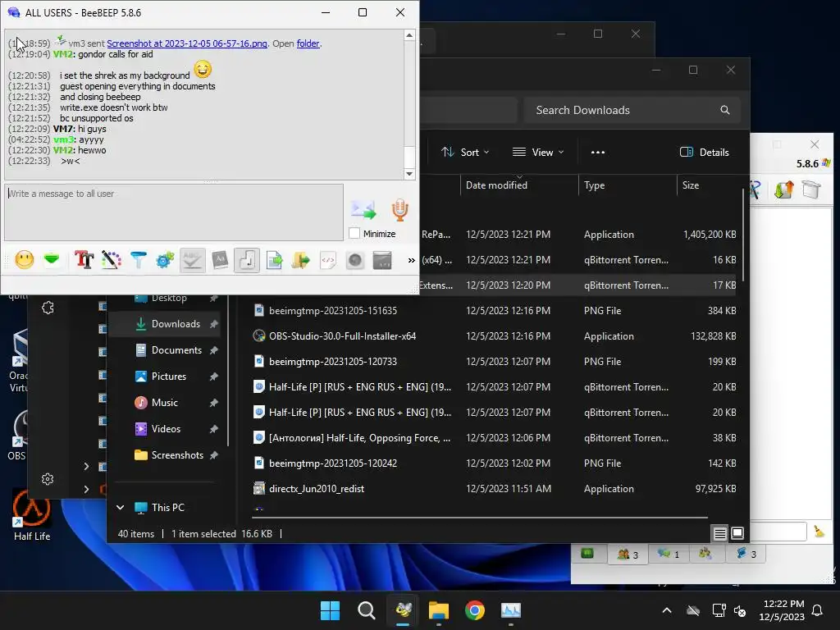
Task: Click the code snippet </> icon
Action: (328, 260)
